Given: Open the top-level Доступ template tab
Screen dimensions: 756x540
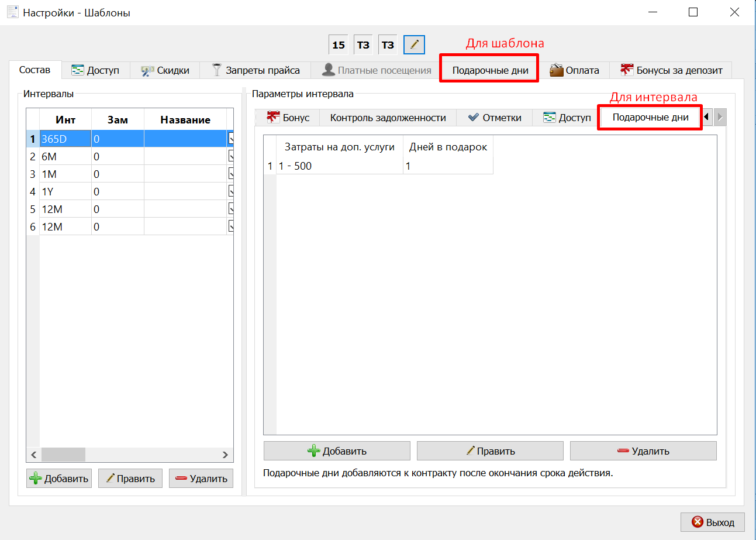Looking at the screenshot, I should click(95, 70).
